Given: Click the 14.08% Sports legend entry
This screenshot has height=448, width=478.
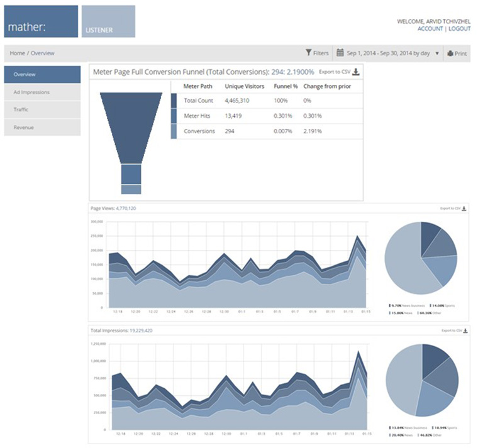Looking at the screenshot, I should [x=442, y=305].
